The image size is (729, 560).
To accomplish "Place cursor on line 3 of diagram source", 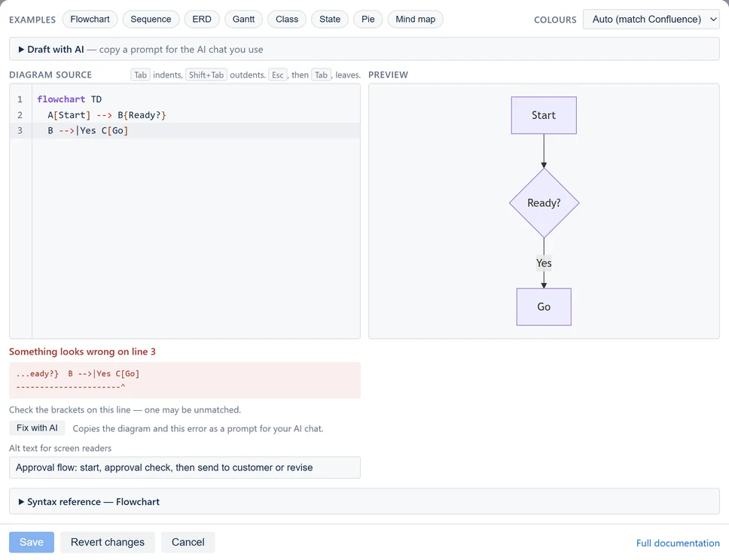I will [197, 130].
